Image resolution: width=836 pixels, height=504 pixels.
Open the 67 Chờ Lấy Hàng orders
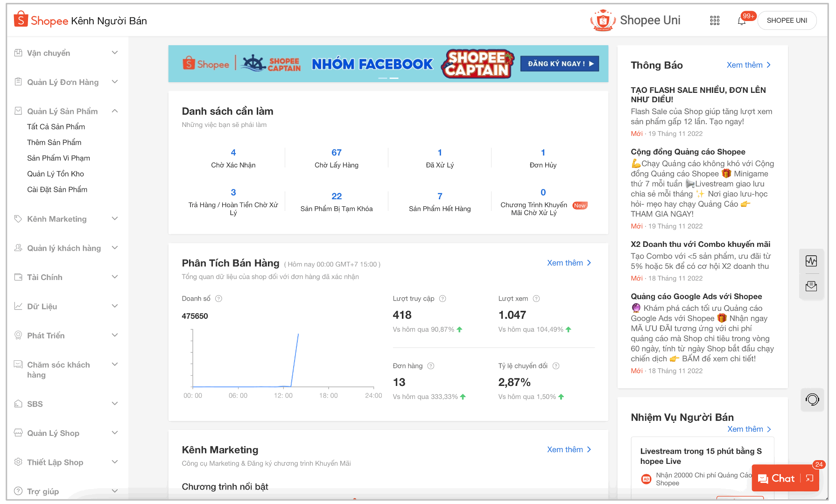tap(337, 158)
